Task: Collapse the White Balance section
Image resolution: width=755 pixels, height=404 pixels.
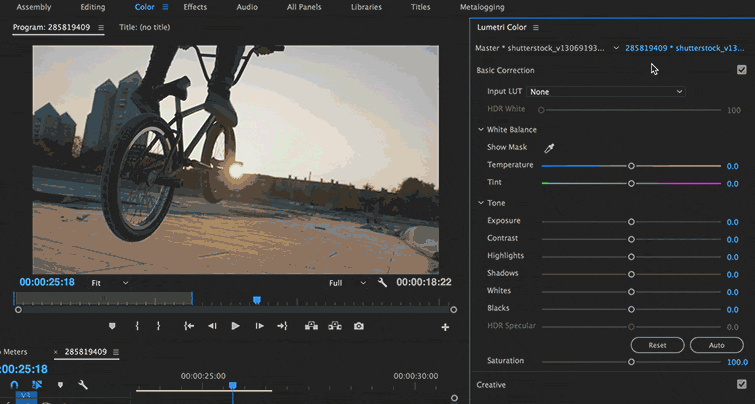Action: [481, 130]
